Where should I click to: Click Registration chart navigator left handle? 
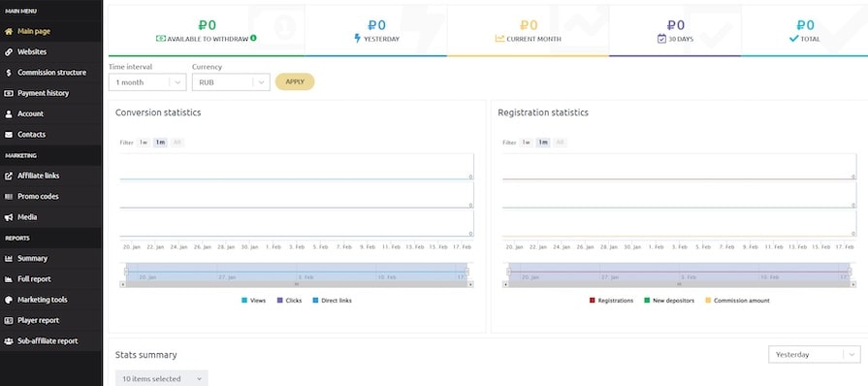point(509,272)
